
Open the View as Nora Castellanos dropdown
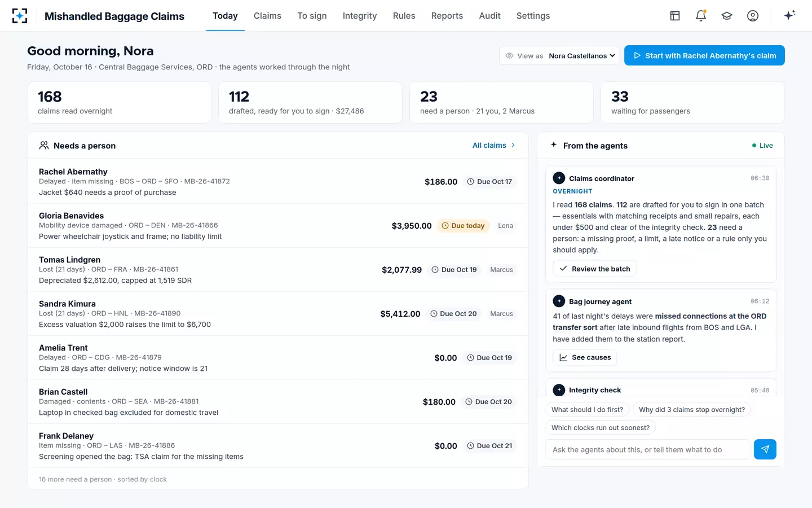(x=559, y=55)
